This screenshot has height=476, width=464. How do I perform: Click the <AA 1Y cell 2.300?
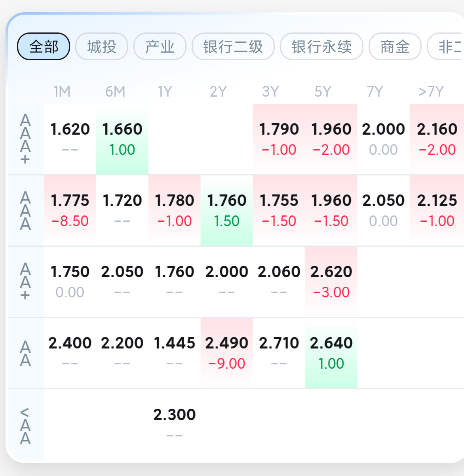(x=174, y=425)
